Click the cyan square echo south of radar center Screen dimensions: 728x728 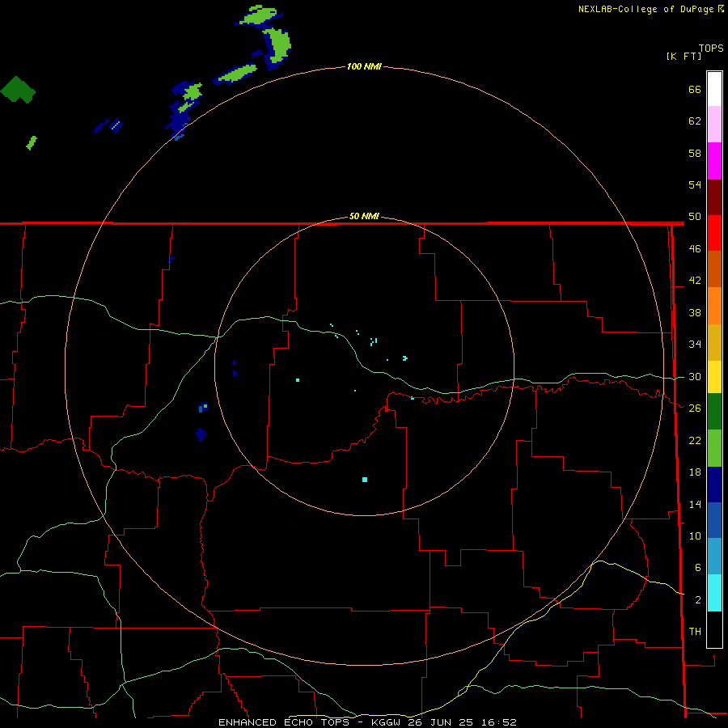[365, 480]
